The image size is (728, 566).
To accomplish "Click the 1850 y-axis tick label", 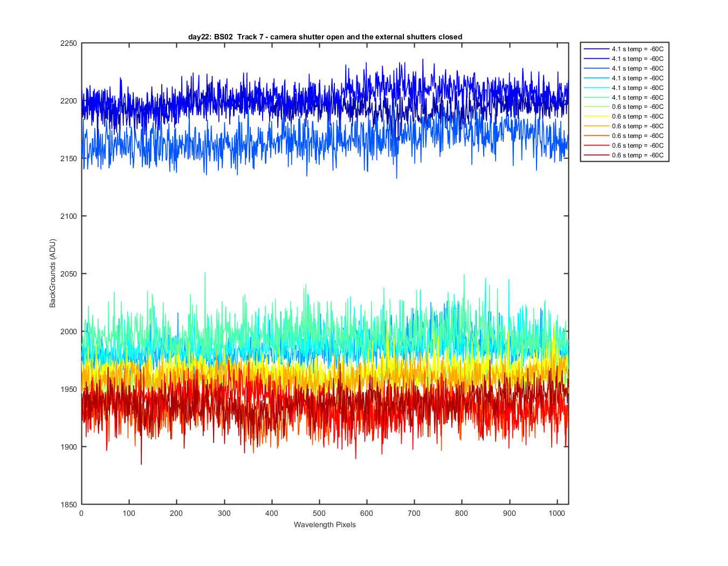I will point(69,505).
